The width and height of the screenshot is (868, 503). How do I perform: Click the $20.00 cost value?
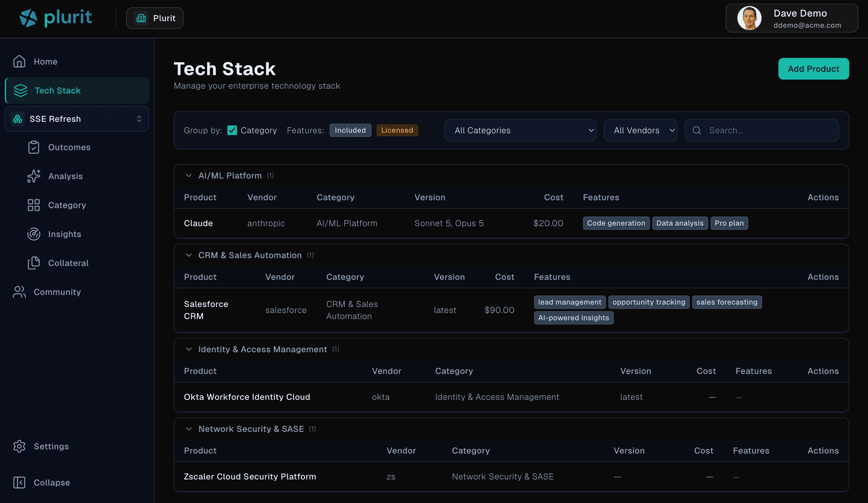[548, 223]
